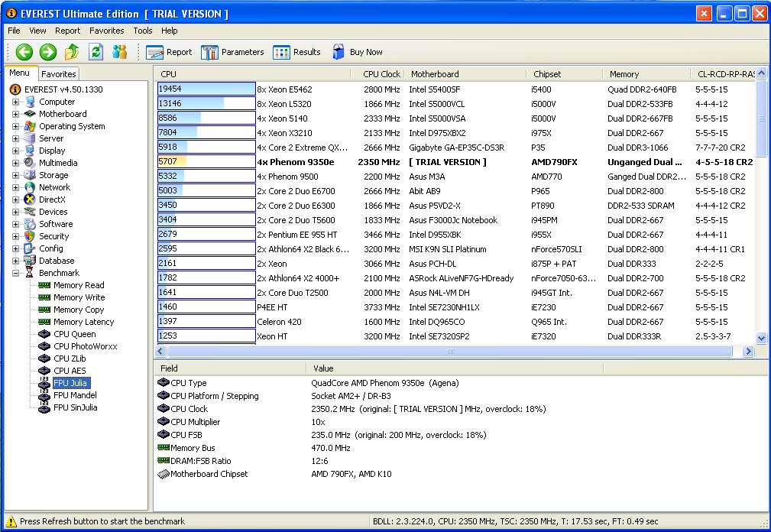The width and height of the screenshot is (771, 532).
Task: Collapse the Benchmark tree node
Action: [x=15, y=273]
